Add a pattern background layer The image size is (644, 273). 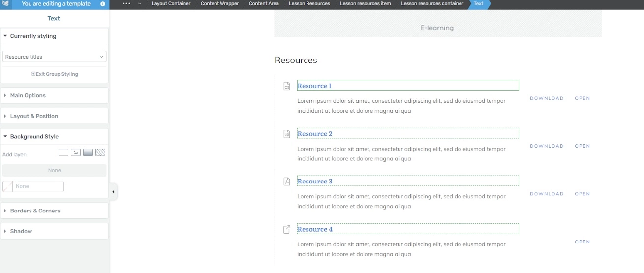point(100,152)
